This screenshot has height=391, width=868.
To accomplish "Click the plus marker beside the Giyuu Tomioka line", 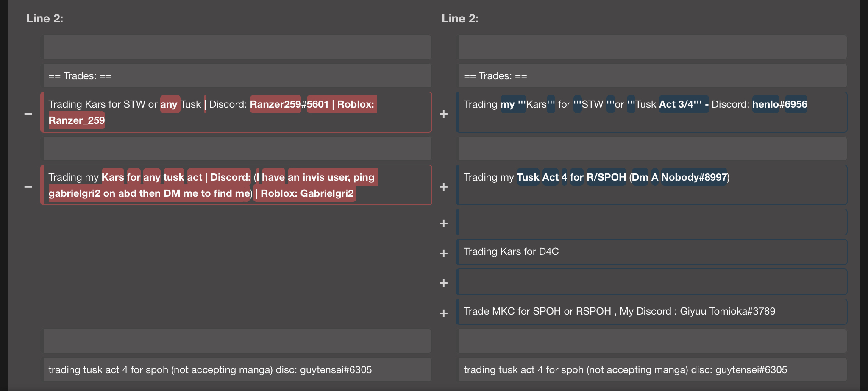I will click(444, 313).
